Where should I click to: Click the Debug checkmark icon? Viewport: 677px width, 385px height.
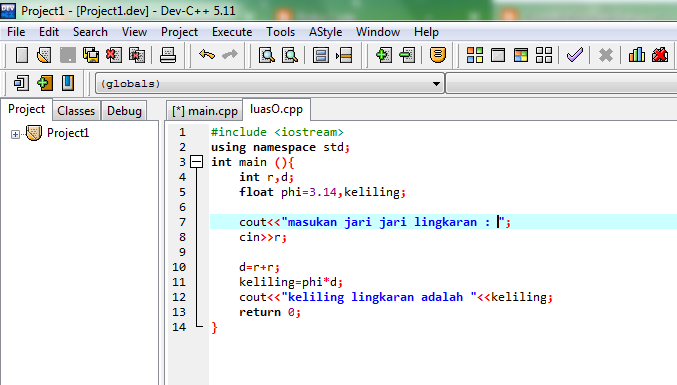pos(575,55)
